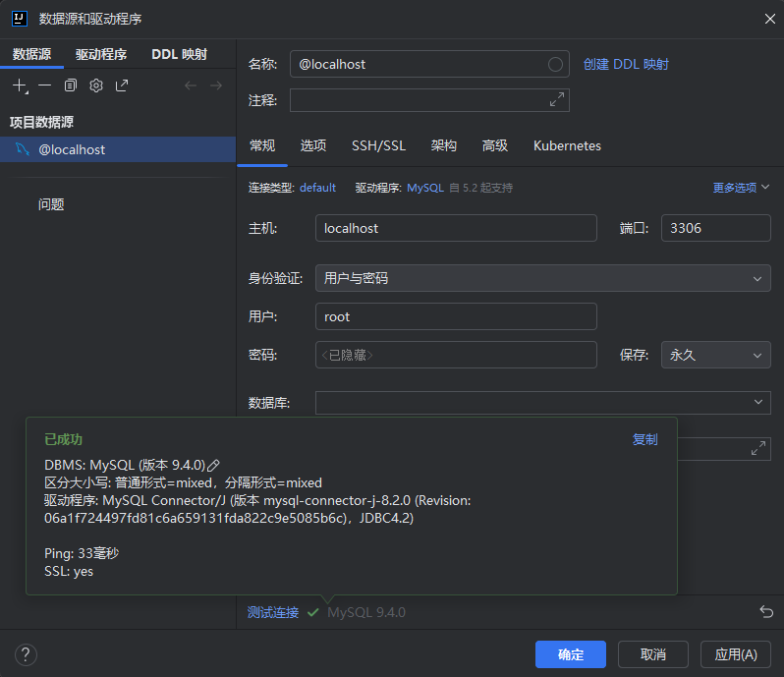Click the color circle in name field
Image resolution: width=784 pixels, height=677 pixels.
(555, 64)
